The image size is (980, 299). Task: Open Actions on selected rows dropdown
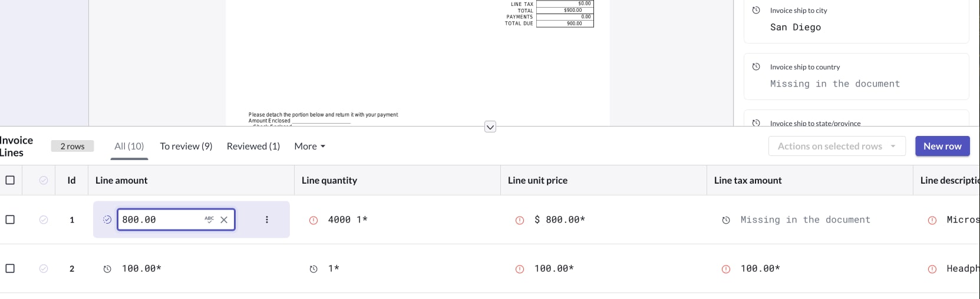pos(837,146)
